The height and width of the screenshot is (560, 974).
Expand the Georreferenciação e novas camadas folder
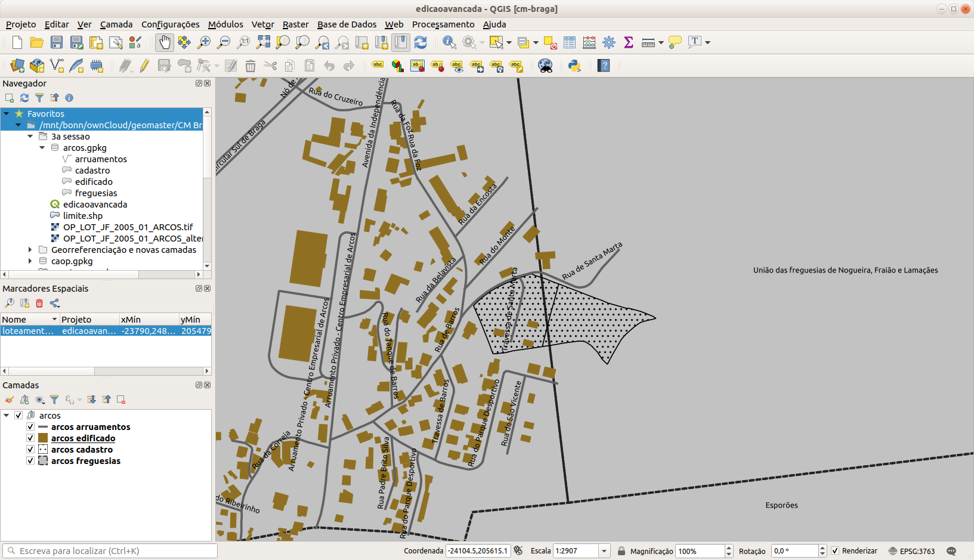(30, 250)
